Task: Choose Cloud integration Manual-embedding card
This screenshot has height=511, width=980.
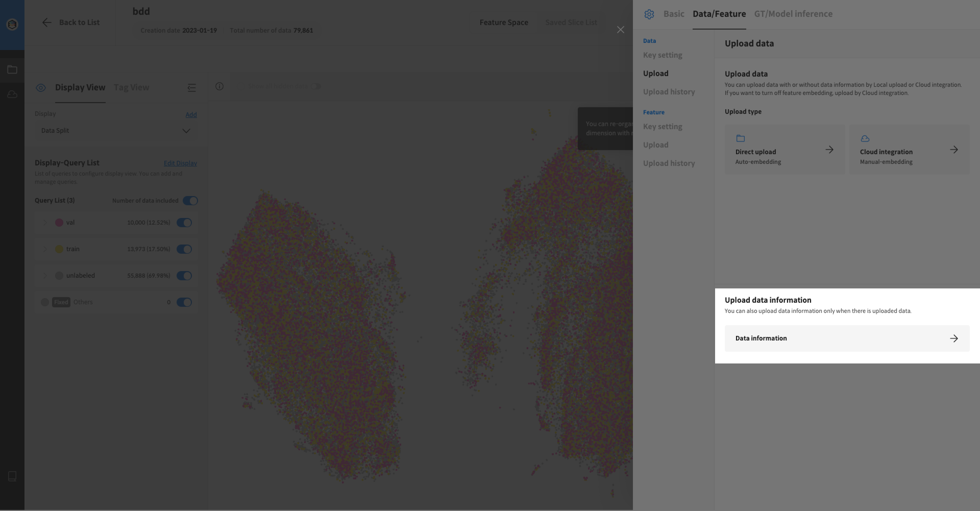Action: point(909,150)
